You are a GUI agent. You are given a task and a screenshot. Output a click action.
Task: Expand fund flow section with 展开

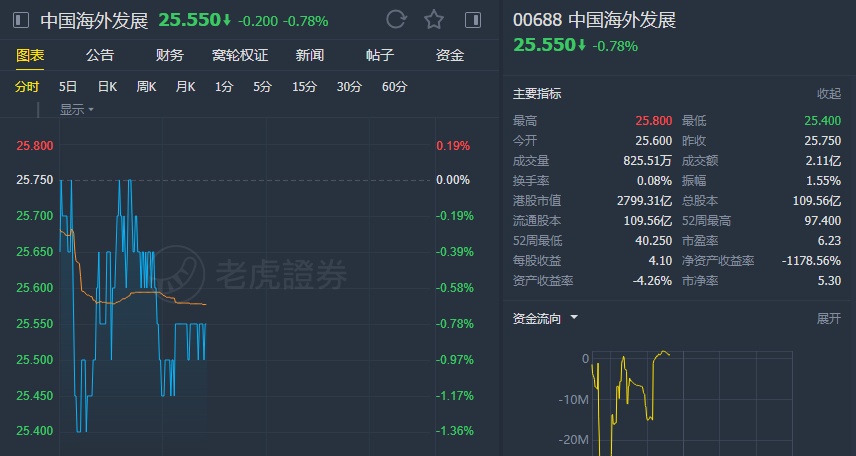point(829,318)
